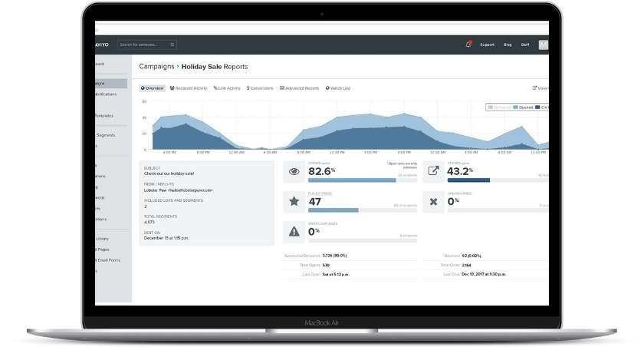Open the Overview tab

click(x=153, y=88)
